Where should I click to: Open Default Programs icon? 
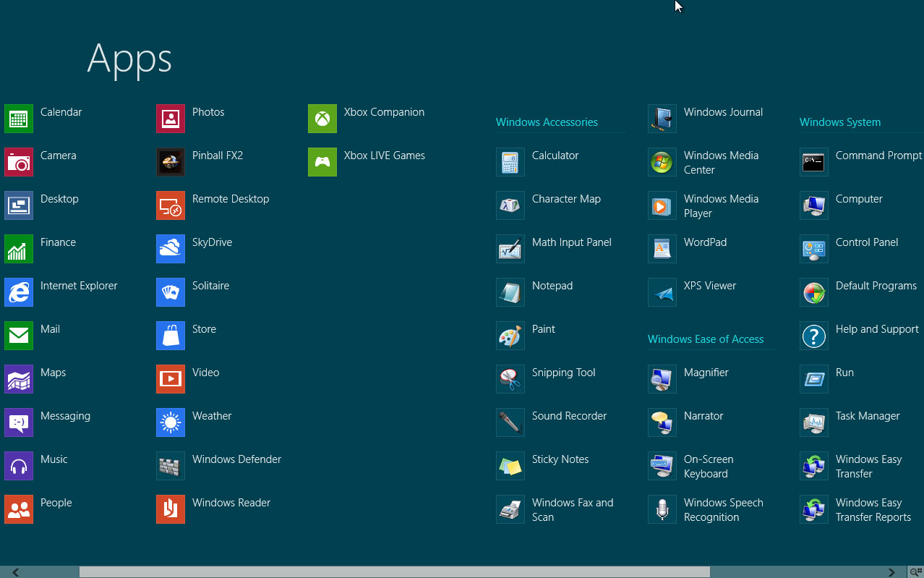(x=814, y=292)
